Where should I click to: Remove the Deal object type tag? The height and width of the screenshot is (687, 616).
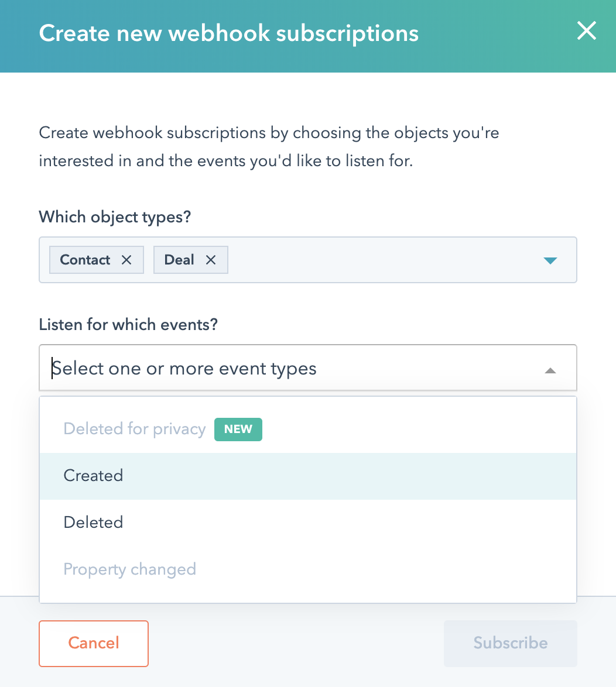click(x=211, y=260)
